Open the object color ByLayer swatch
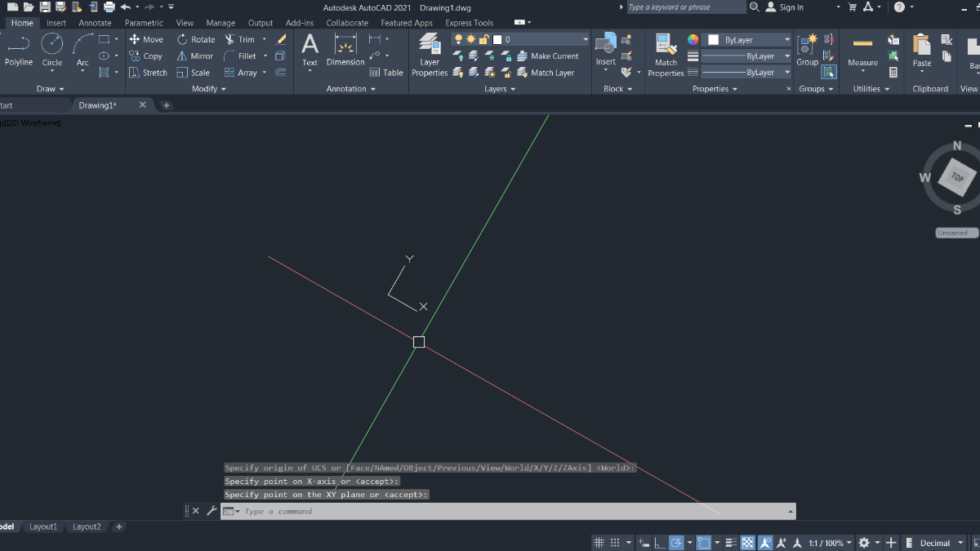980x551 pixels. click(x=746, y=40)
